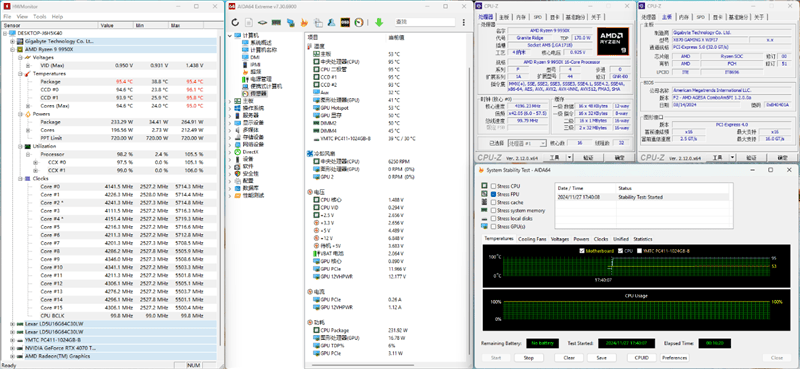The width and height of the screenshot is (800, 369).
Task: Click the DirectX icon in AIDA64 tree
Action: click(238, 152)
